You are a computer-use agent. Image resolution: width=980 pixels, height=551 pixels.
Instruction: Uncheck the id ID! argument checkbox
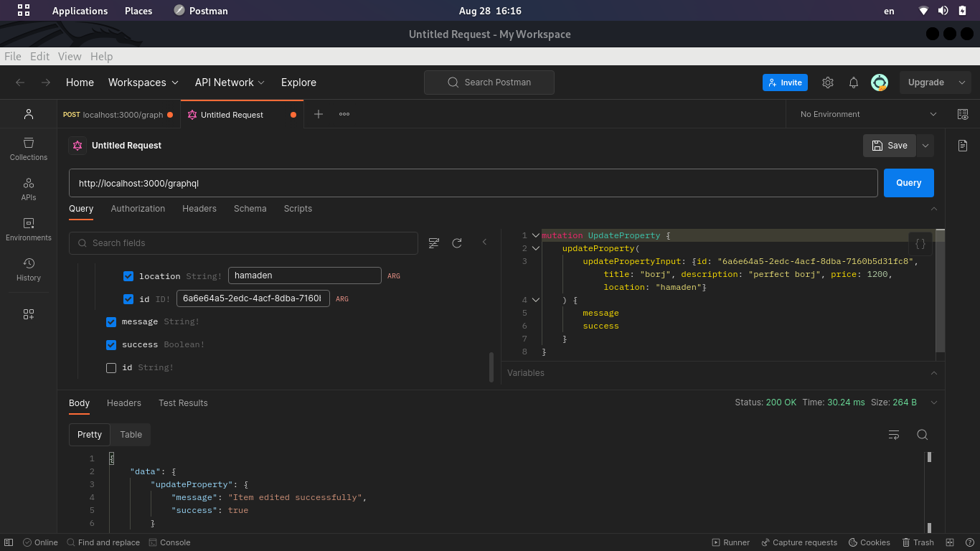pyautogui.click(x=128, y=299)
